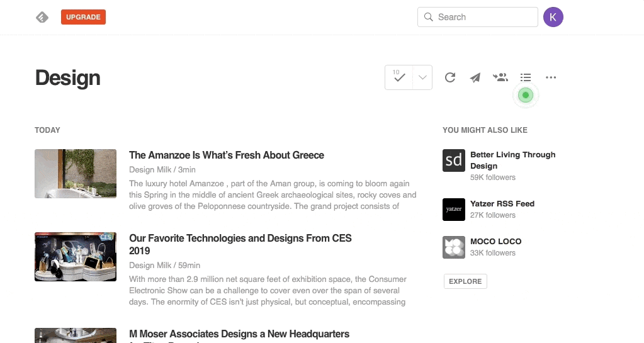Image resolution: width=644 pixels, height=343 pixels.
Task: Click the Feedly logo icon
Action: (42, 17)
